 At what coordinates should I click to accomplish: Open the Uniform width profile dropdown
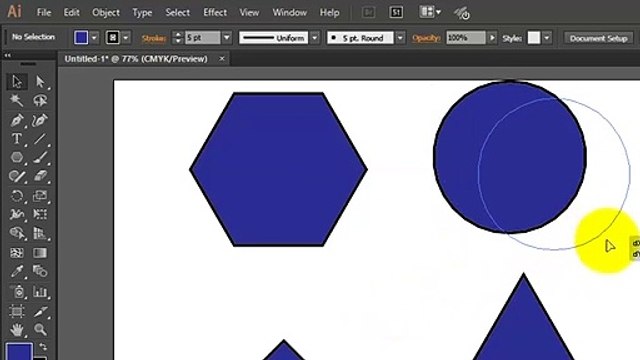pos(315,38)
